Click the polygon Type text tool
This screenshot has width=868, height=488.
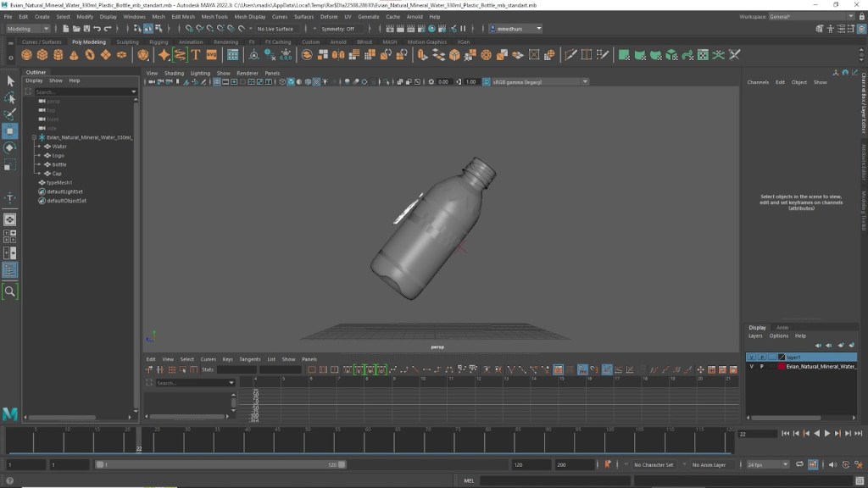point(196,55)
